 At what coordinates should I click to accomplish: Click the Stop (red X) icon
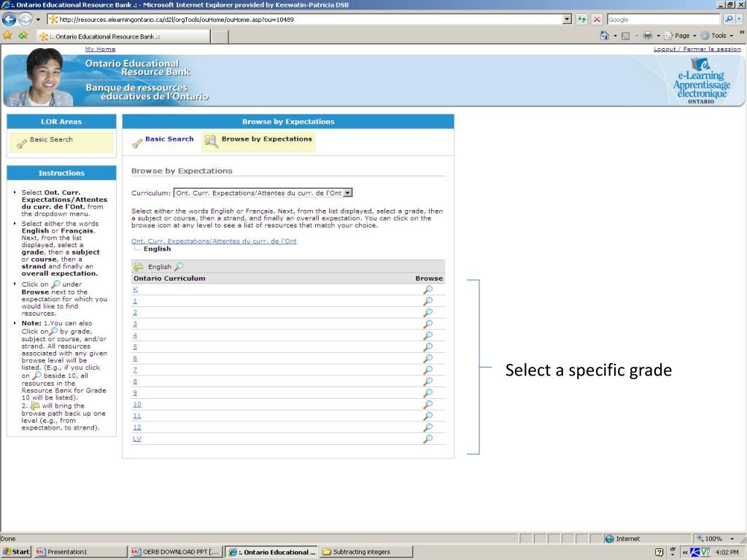[x=597, y=20]
